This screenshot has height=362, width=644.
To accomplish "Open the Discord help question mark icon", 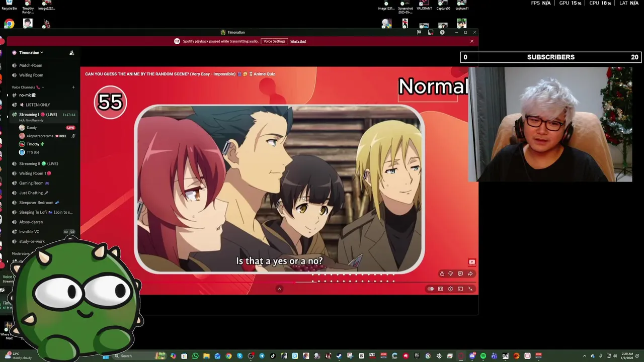I will click(x=442, y=32).
